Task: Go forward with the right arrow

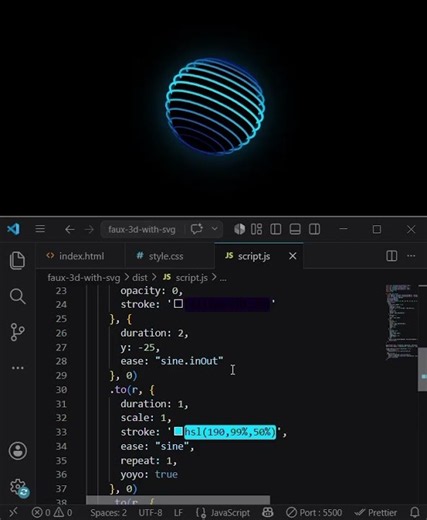Action: (x=89, y=229)
